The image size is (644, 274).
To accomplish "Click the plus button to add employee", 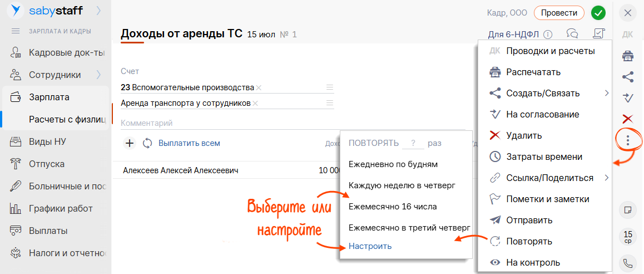I will pos(130,143).
